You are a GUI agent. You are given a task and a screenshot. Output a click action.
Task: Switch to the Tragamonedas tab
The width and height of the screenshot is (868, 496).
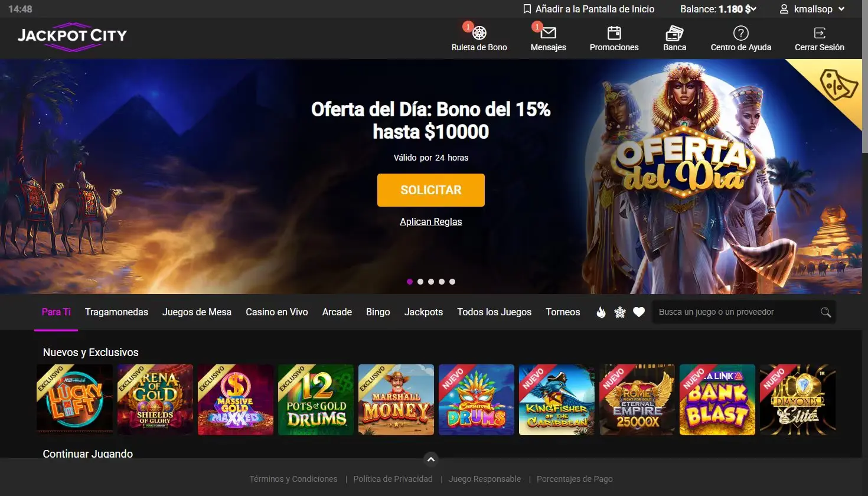tap(116, 312)
